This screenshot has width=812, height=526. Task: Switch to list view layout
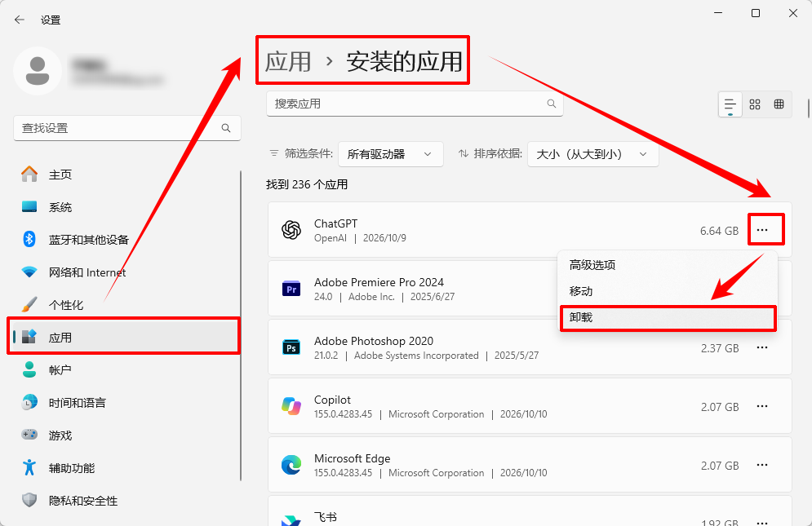[730, 104]
